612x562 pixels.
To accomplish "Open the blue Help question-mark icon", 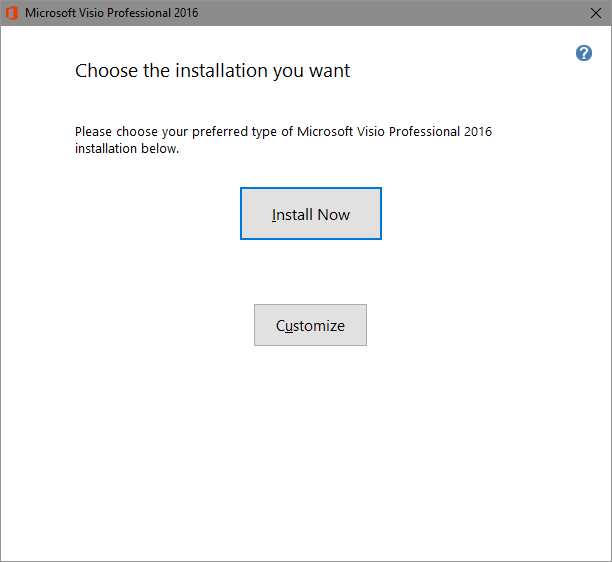I will click(x=584, y=53).
